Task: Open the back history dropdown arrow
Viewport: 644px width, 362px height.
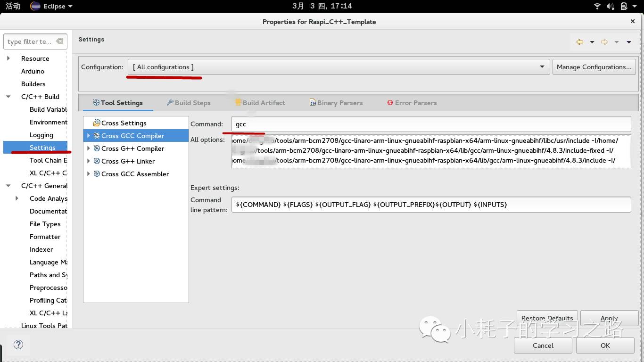Action: coord(592,42)
